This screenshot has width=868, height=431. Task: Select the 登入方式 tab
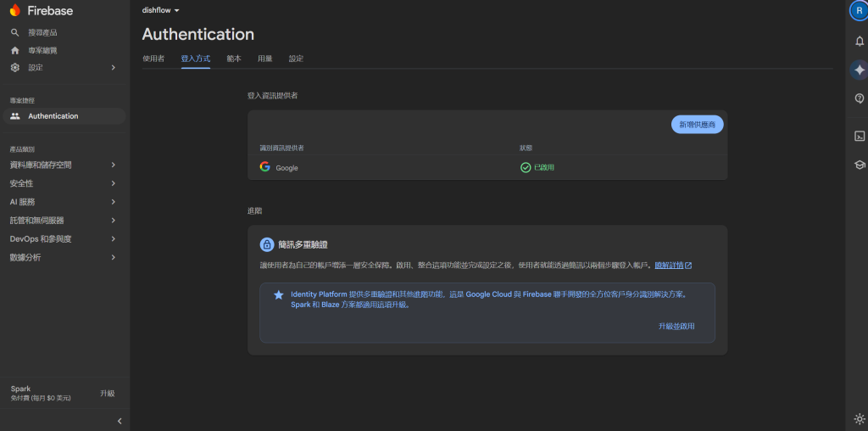196,59
